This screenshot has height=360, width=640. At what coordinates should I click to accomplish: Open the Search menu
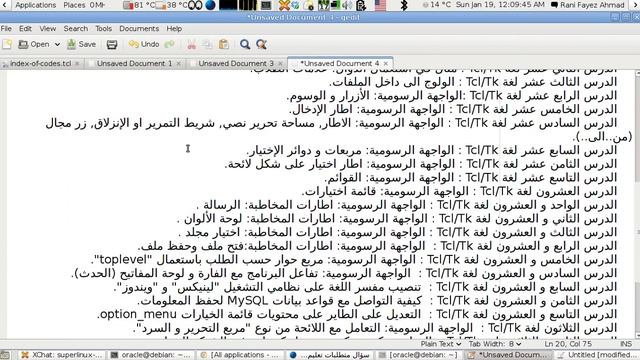[76, 29]
